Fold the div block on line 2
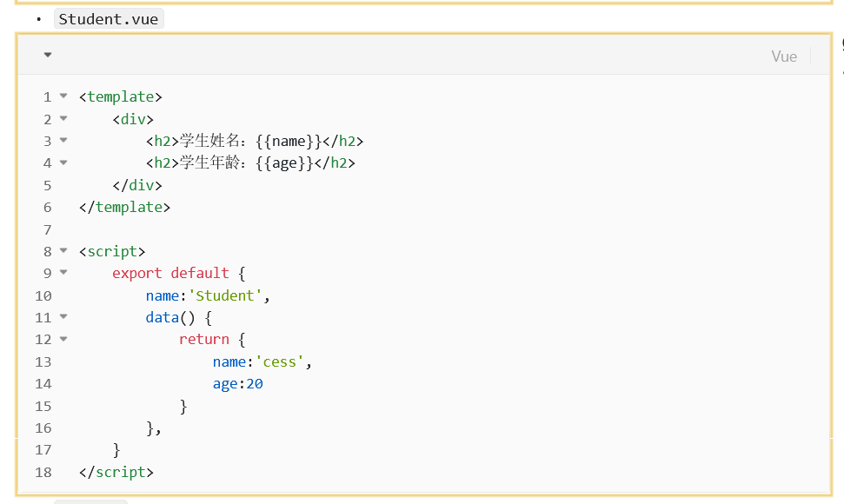The image size is (844, 504). (x=63, y=118)
